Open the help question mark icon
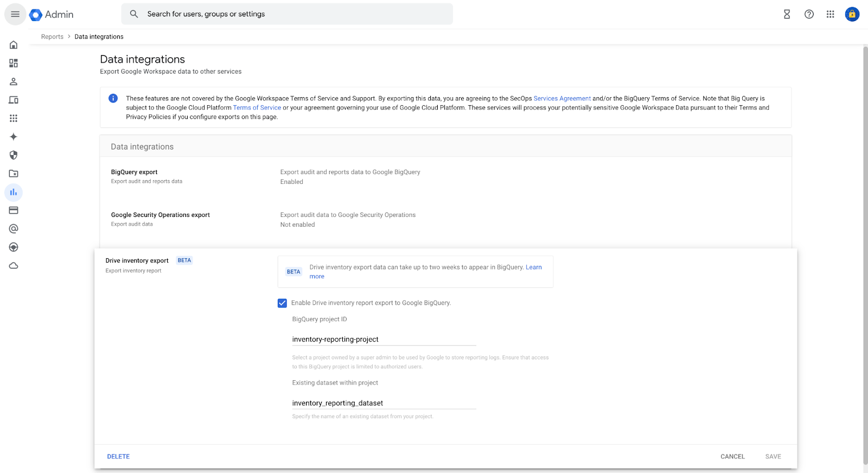This screenshot has height=473, width=868. click(x=809, y=15)
